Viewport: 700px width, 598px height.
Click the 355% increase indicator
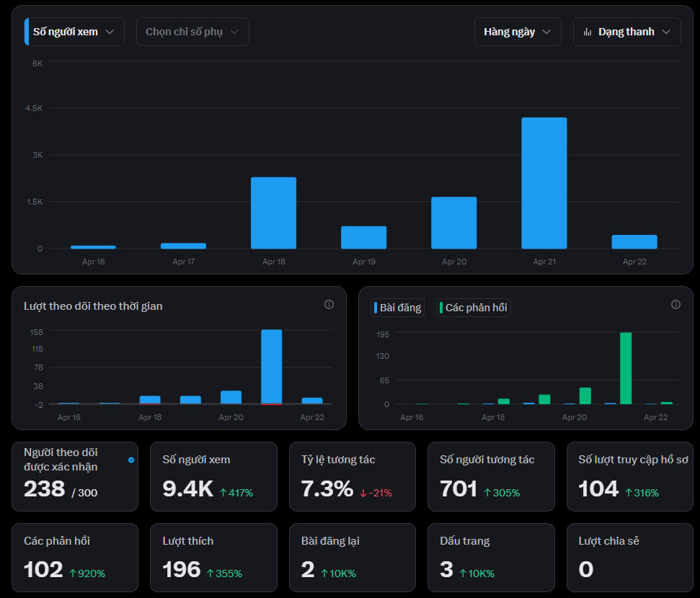(x=224, y=574)
